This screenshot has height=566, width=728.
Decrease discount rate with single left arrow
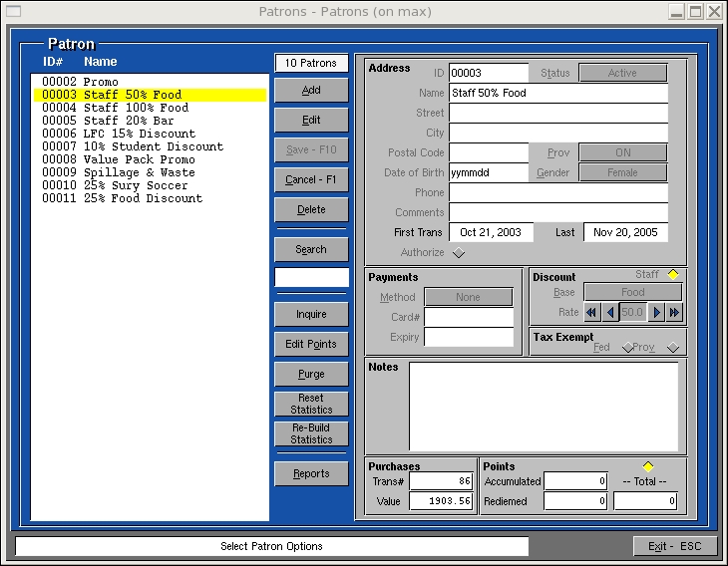point(610,312)
